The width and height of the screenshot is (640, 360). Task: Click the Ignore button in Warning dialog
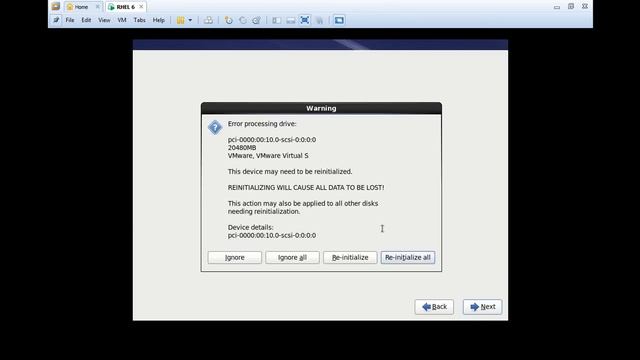click(235, 258)
